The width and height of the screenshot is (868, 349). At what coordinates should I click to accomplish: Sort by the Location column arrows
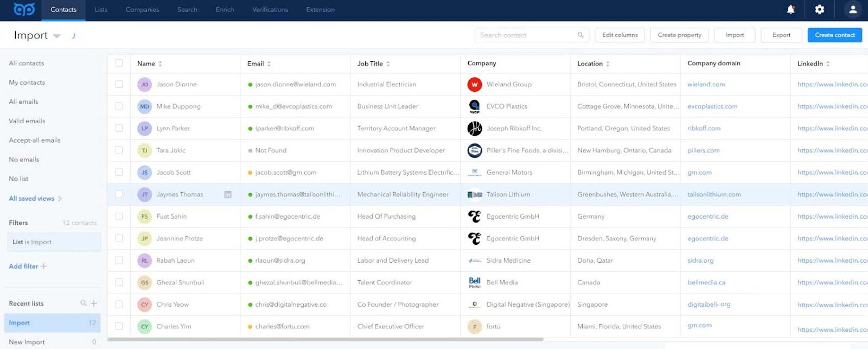tap(608, 64)
